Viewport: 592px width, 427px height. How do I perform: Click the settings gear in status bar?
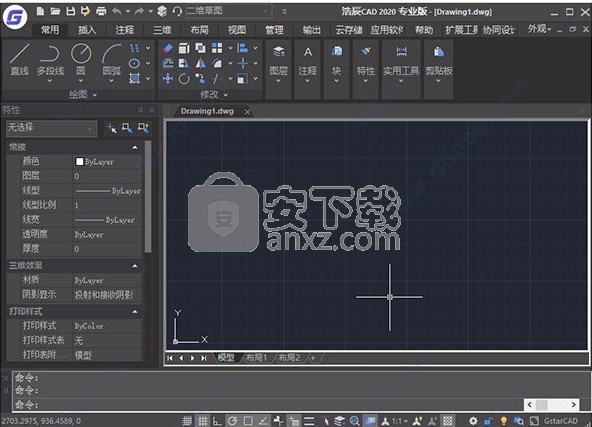(x=473, y=421)
